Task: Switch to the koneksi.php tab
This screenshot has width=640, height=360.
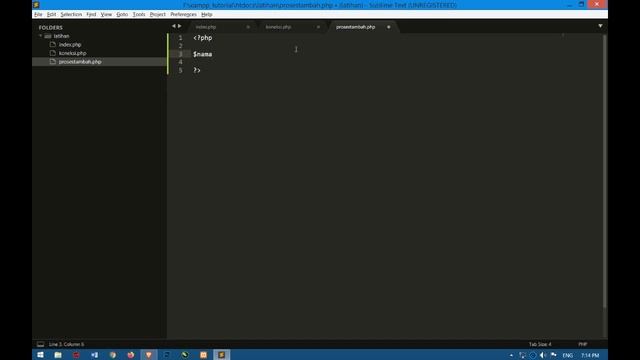Action: [278, 27]
